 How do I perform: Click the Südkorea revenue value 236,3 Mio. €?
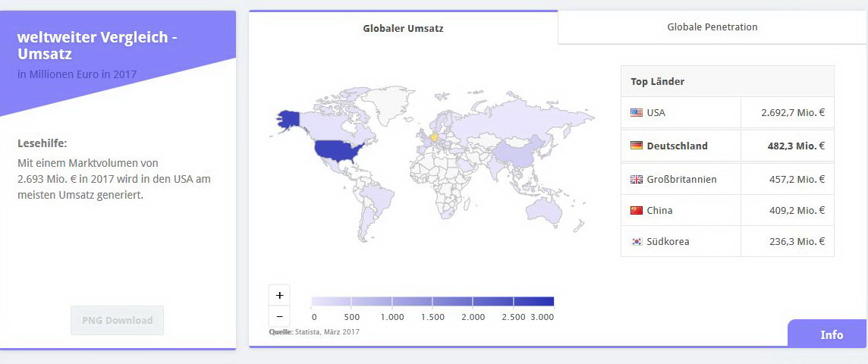click(x=792, y=242)
